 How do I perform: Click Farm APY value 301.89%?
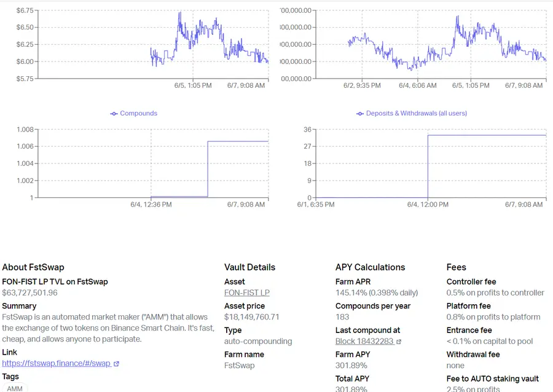351,365
